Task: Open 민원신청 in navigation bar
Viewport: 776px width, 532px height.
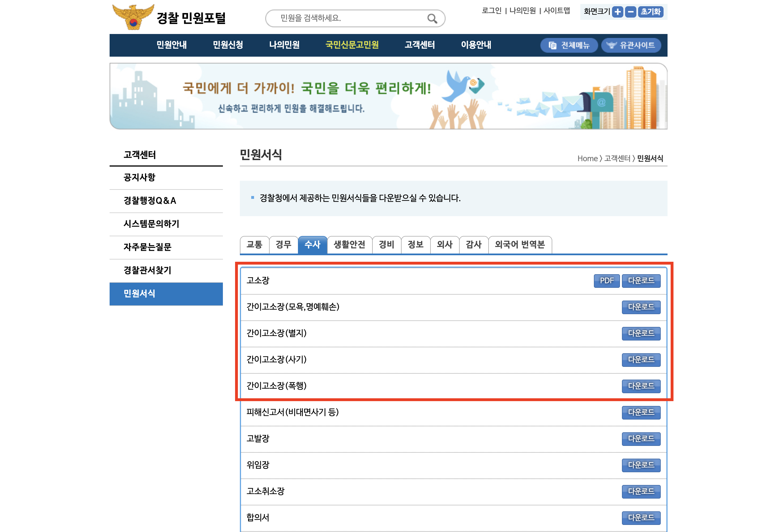Action: click(x=228, y=45)
